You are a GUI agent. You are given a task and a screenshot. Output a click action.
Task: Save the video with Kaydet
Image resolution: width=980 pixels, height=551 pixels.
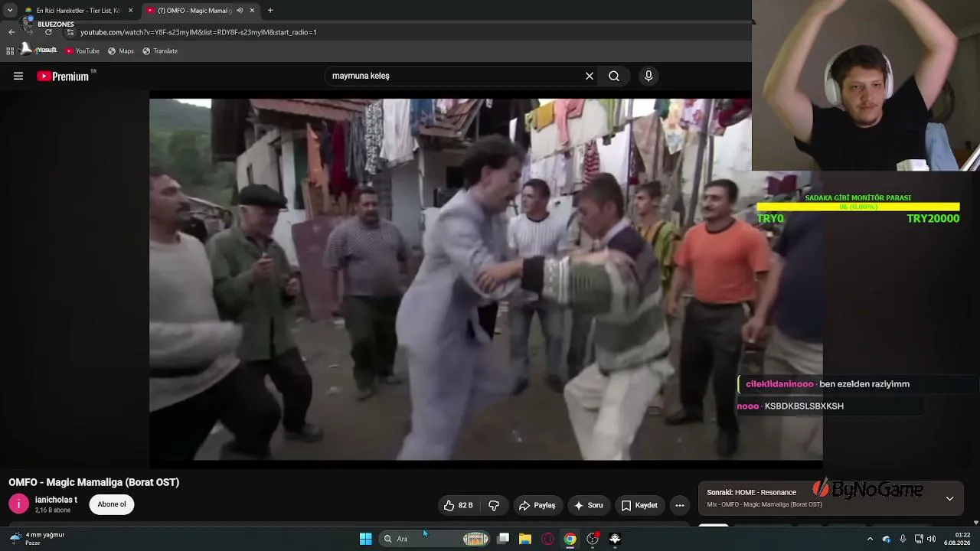click(x=639, y=505)
